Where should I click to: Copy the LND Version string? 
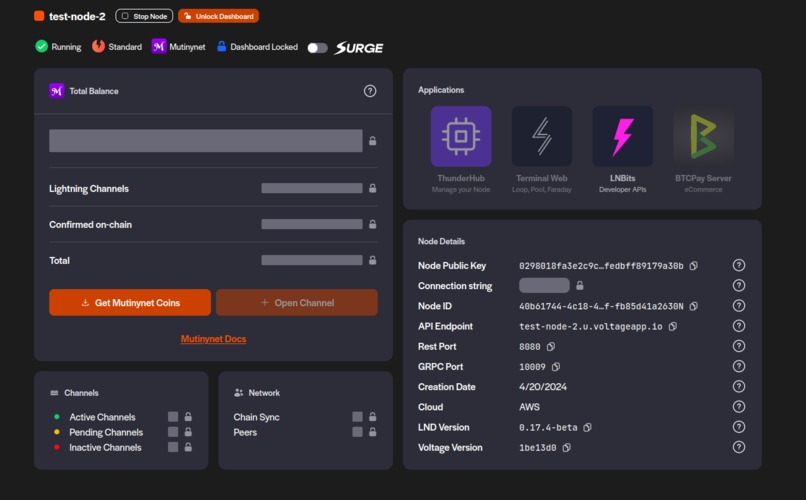588,428
